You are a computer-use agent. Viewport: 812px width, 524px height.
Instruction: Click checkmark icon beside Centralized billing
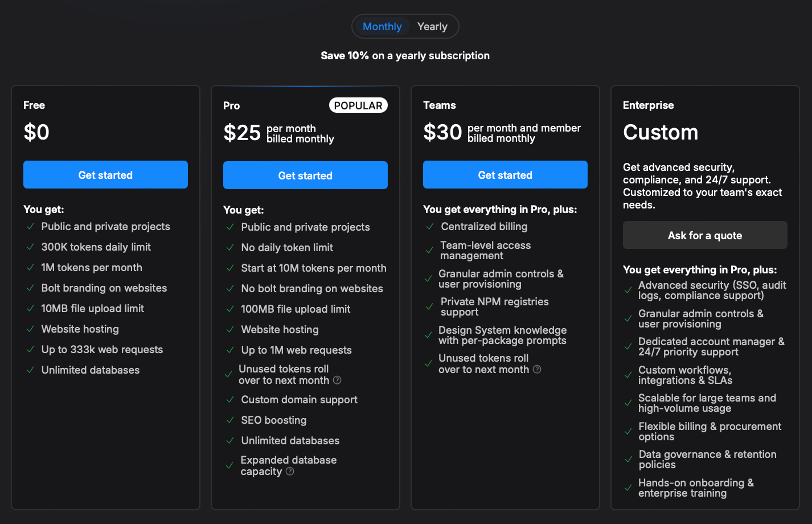(x=430, y=227)
